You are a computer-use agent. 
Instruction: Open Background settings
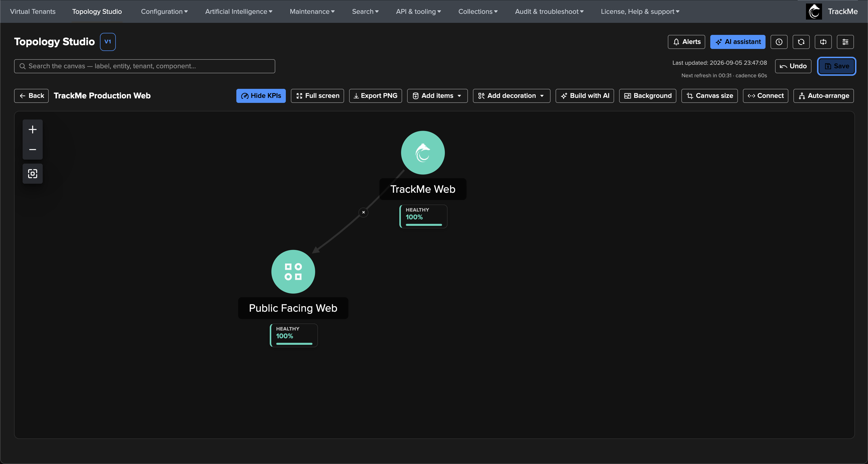click(x=648, y=96)
